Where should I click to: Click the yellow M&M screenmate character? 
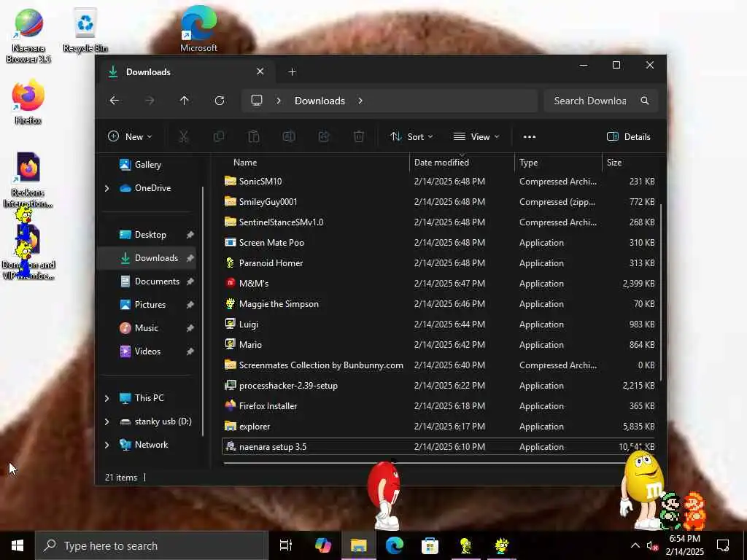(x=642, y=489)
